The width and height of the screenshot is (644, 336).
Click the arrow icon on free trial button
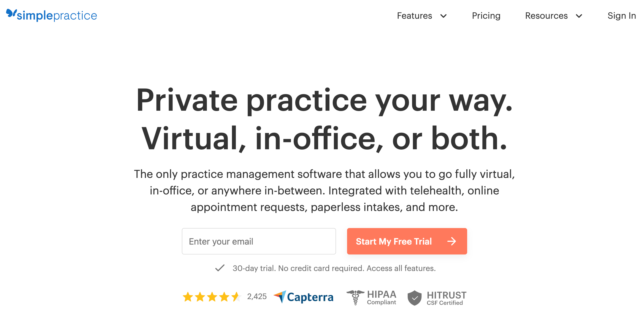pos(452,241)
